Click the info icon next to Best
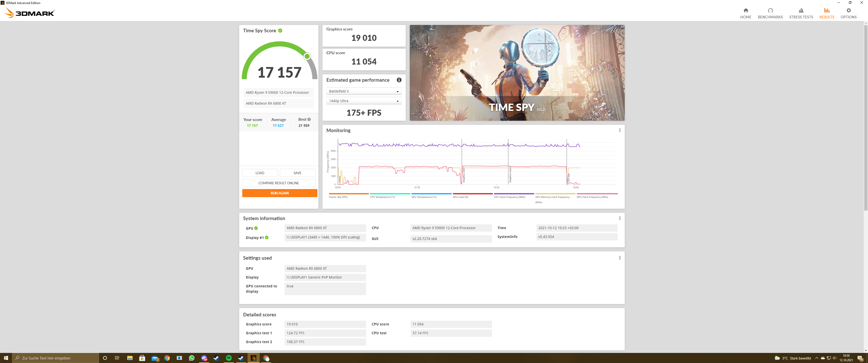868x363 pixels. click(309, 119)
